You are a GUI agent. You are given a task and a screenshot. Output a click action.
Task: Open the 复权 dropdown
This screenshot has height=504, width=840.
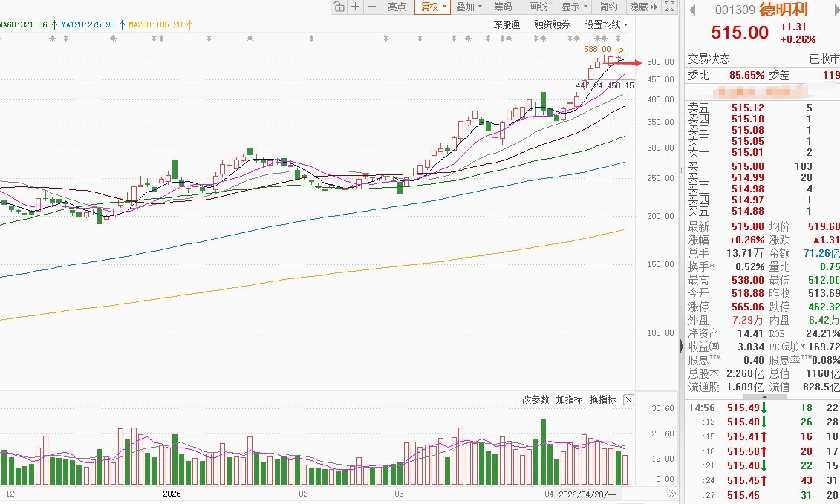click(433, 7)
